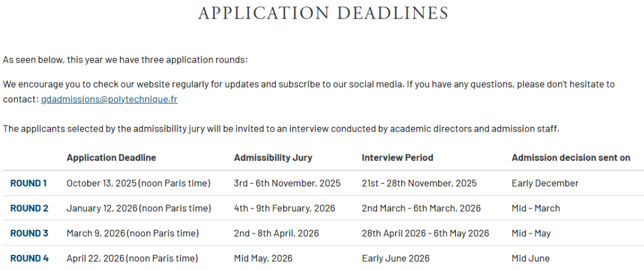Click the Early December decision cell
Screen dimensions: 644x271
coord(545,183)
